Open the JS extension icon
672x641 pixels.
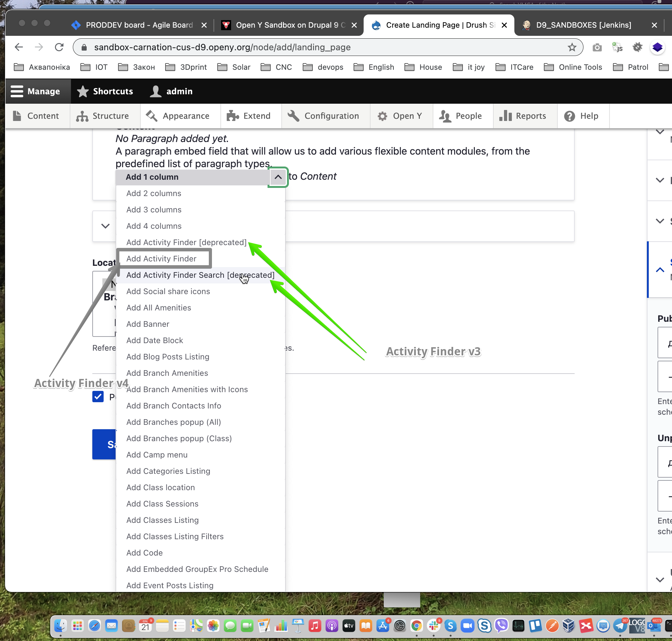(x=617, y=47)
